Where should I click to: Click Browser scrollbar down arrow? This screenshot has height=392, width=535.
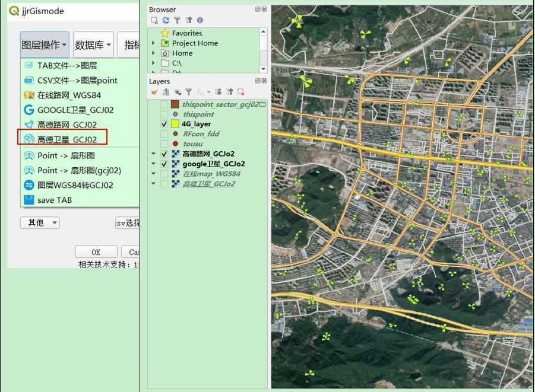click(263, 69)
